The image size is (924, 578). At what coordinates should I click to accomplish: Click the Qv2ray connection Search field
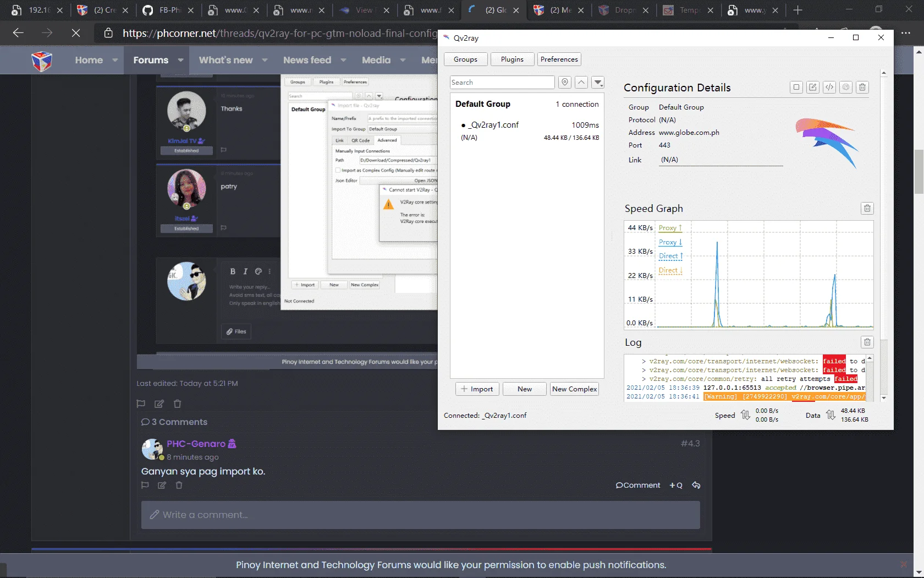(502, 82)
